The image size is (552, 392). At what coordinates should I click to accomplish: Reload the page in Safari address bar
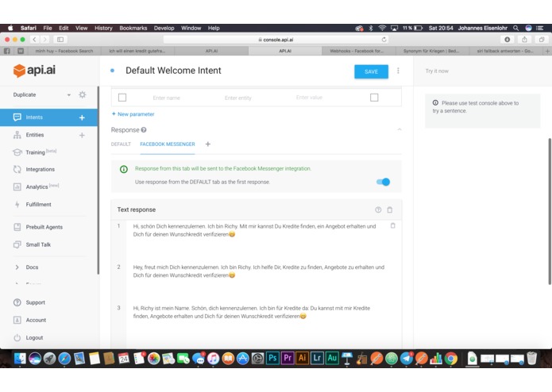tap(384, 40)
